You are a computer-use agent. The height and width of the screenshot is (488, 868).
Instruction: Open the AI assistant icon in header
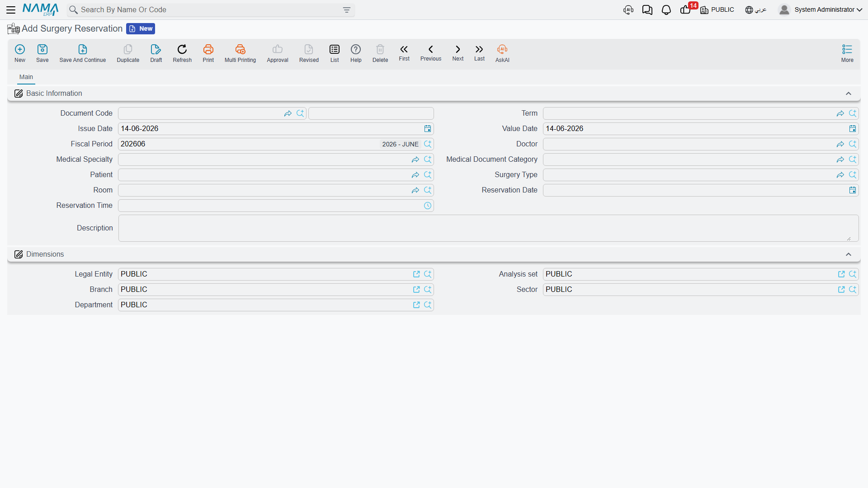[x=628, y=10]
